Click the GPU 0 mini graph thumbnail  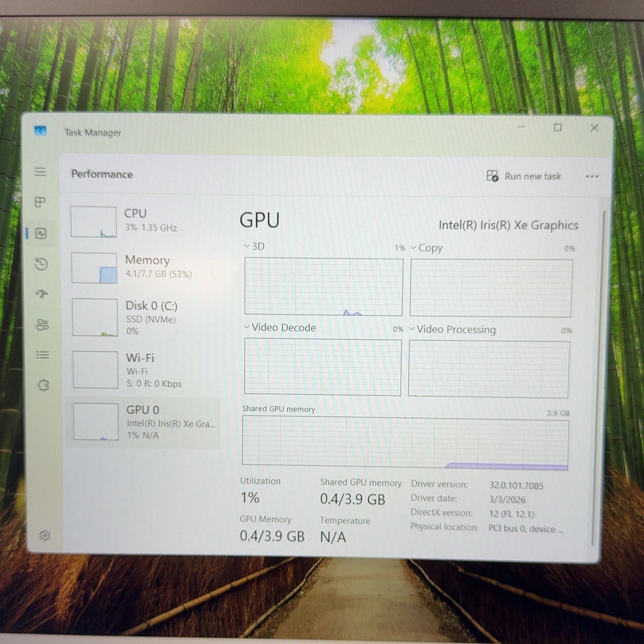pos(96,422)
